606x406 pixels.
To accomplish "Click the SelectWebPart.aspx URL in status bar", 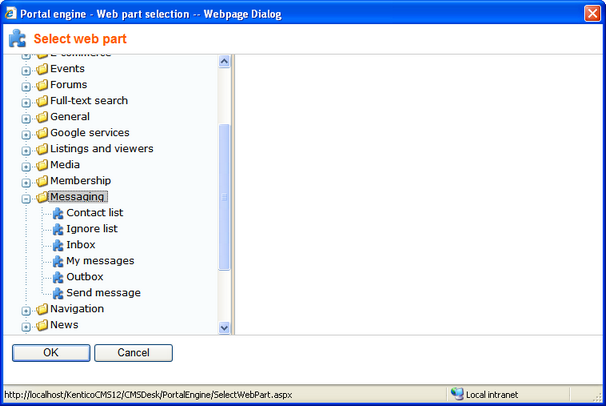I will [x=148, y=395].
